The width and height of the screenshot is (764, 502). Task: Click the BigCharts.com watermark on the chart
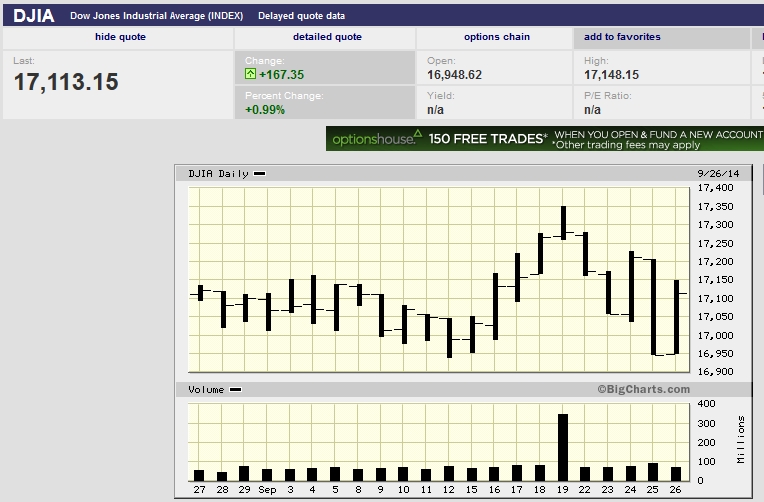pyautogui.click(x=644, y=390)
